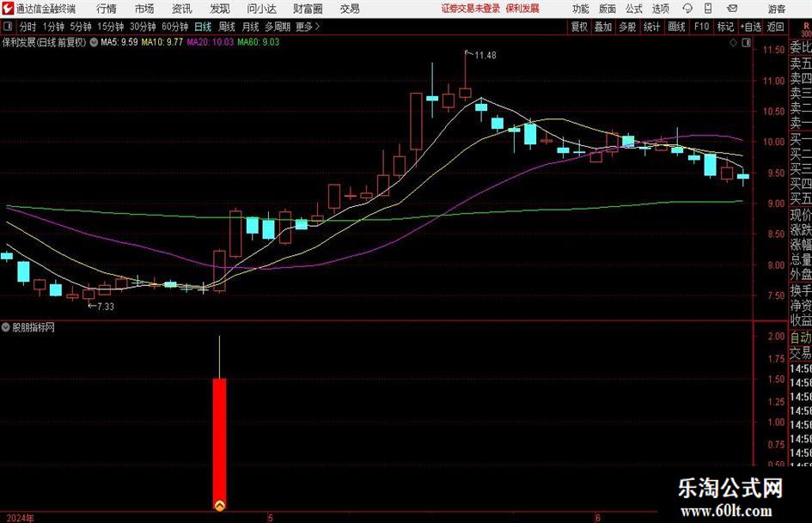Click the MA5: 9.59 indicator value

click(x=119, y=42)
